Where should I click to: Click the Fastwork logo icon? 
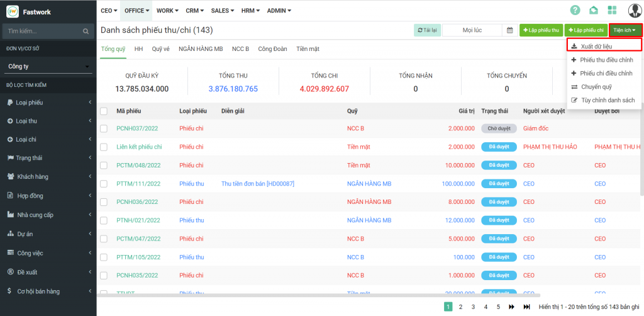[12, 11]
